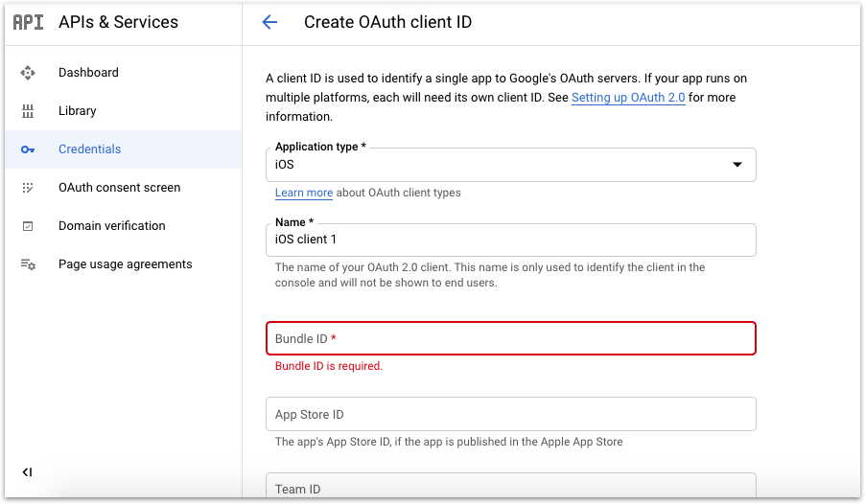The image size is (865, 504).
Task: Expand the Application type dropdown
Action: 511,164
